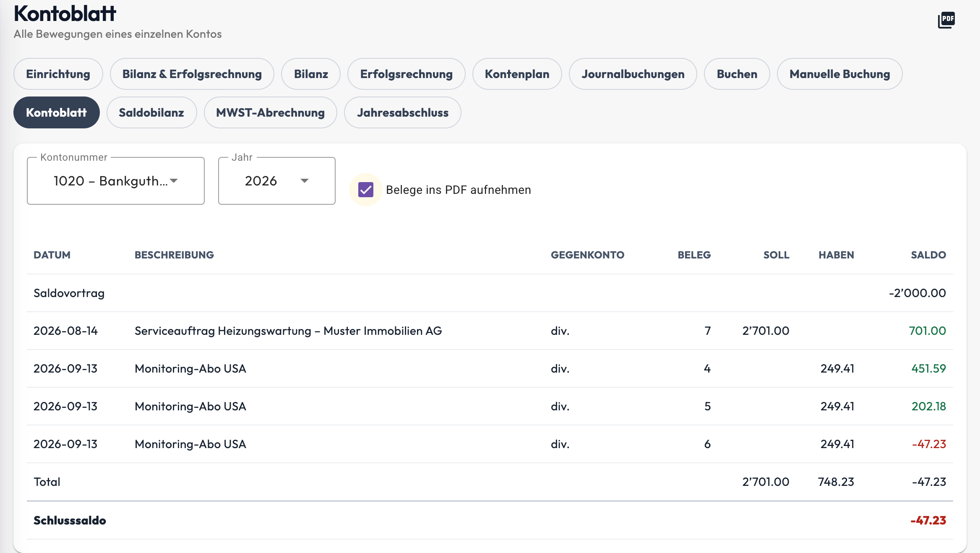Click the Schlusssaldo label
The width and height of the screenshot is (980, 553).
coord(70,520)
